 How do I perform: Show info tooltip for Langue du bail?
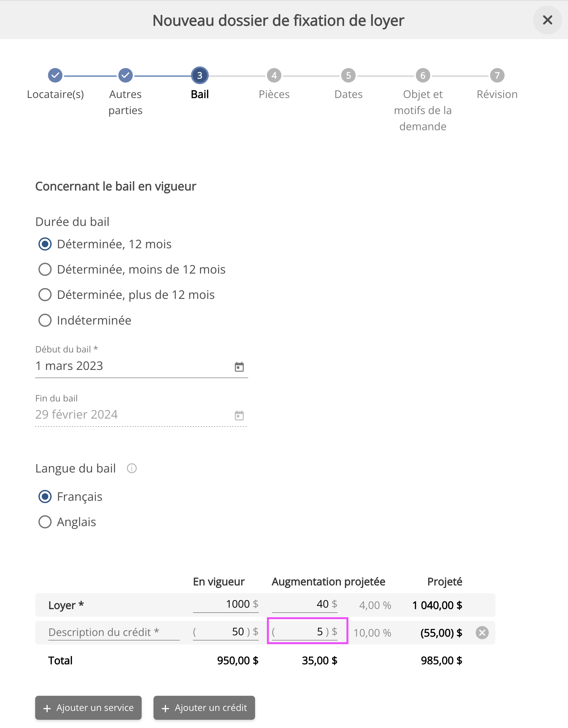131,468
